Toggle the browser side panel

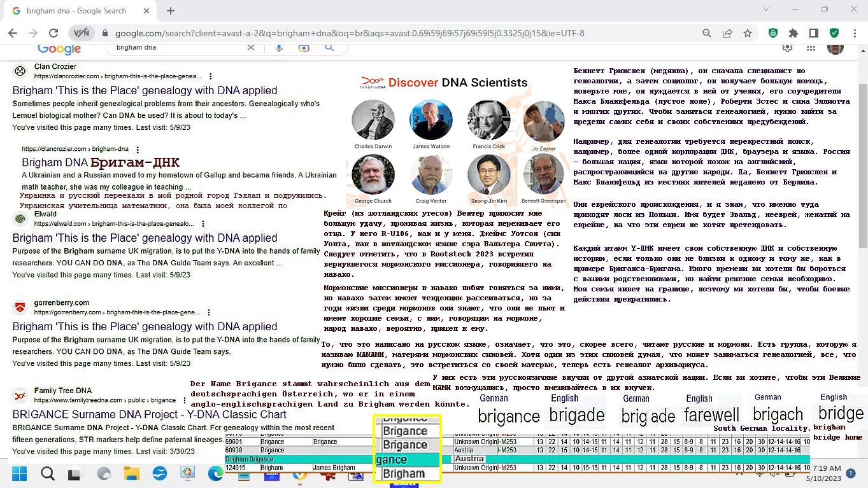(814, 33)
